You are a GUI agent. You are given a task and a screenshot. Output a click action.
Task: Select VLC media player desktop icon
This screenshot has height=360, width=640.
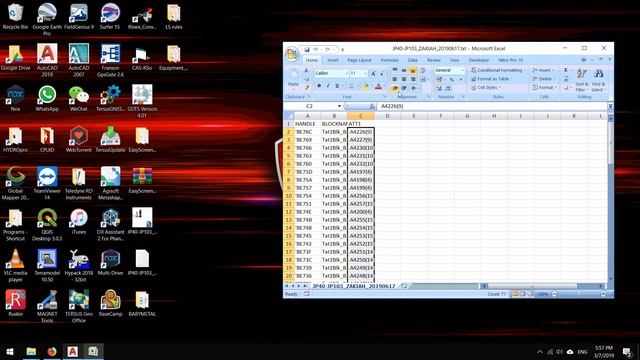click(x=15, y=265)
